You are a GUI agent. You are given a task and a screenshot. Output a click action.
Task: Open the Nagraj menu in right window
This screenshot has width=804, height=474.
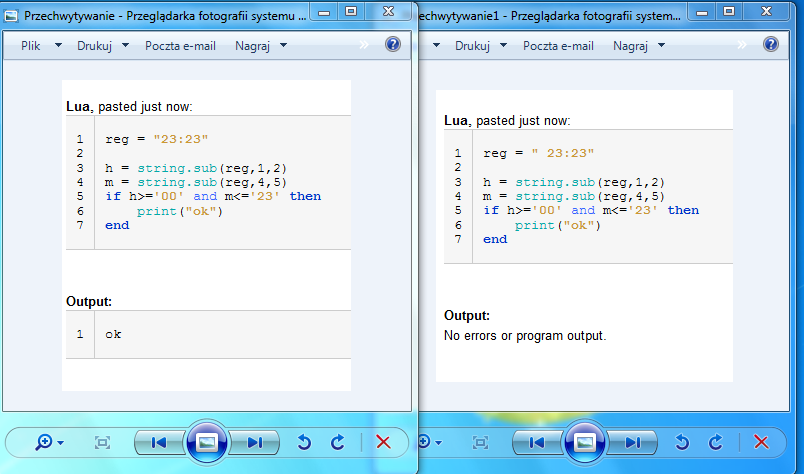[630, 46]
